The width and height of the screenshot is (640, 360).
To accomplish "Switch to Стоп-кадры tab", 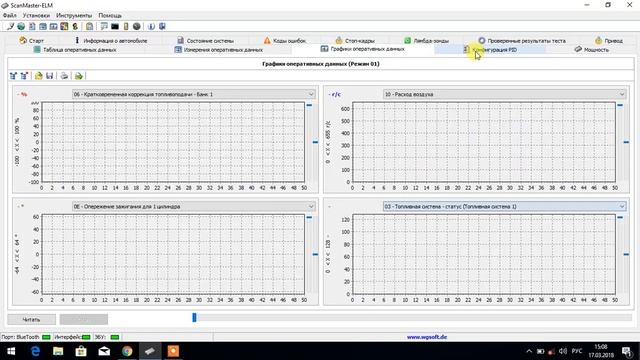I will coord(355,40).
